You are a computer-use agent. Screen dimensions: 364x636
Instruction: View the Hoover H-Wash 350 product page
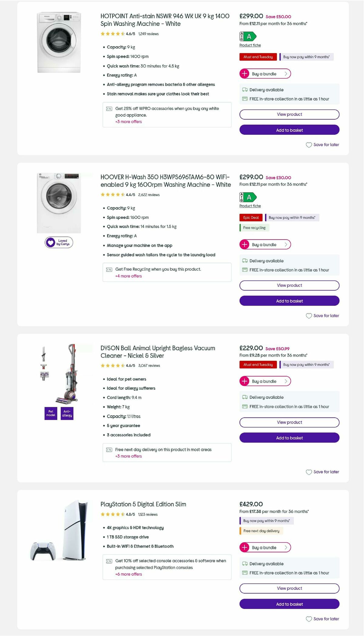(x=289, y=285)
